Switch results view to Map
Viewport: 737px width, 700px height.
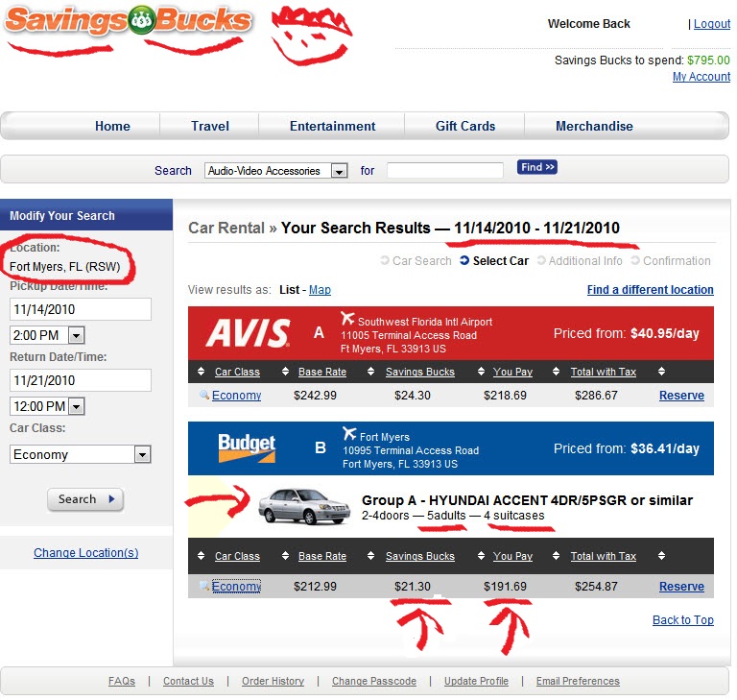click(320, 290)
